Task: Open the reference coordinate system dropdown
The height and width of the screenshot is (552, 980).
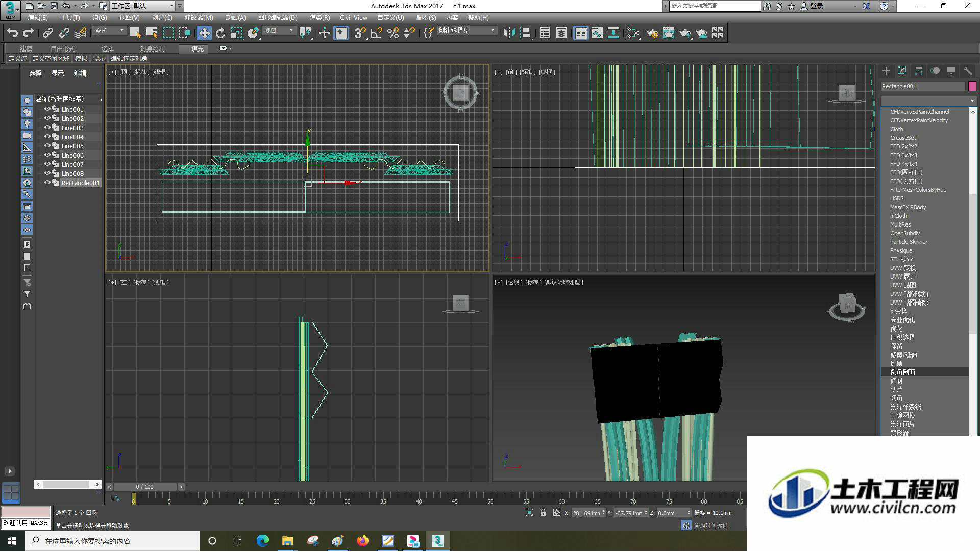Action: [x=279, y=31]
